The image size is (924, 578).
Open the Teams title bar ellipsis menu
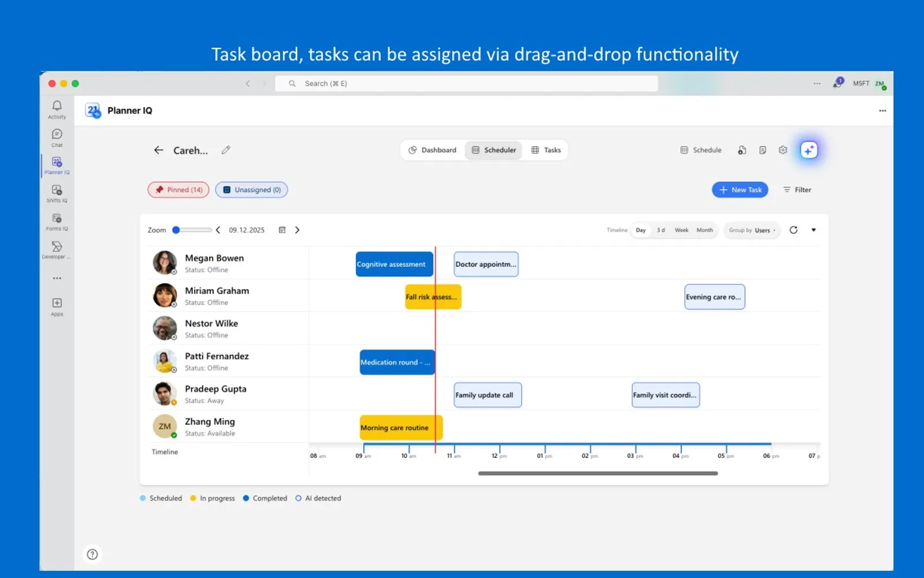817,83
